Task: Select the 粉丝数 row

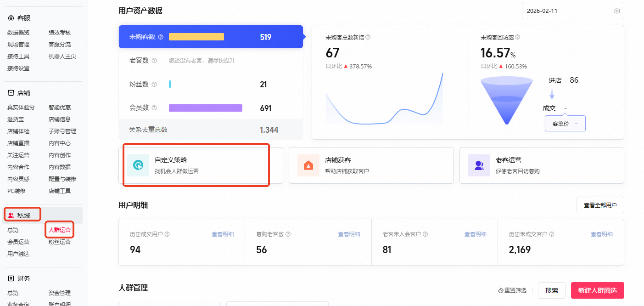Action: [211, 85]
